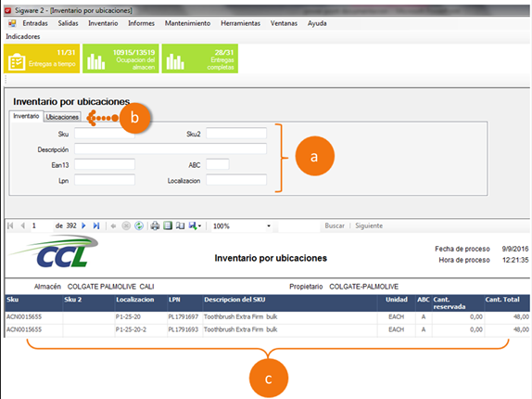Click the ABC input field
532x399 pixels.
coord(218,164)
